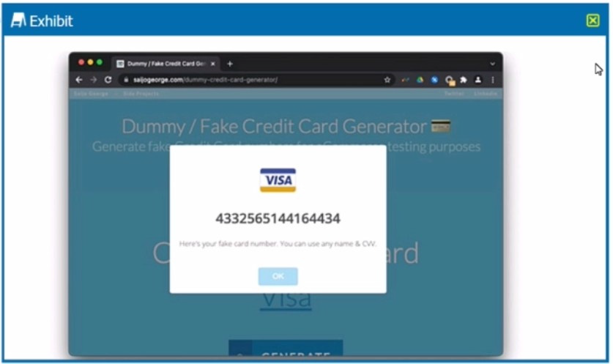Select the Dummy / Fake Credit Card Generator tab
Viewport: 613px width, 364px height.
coord(166,64)
